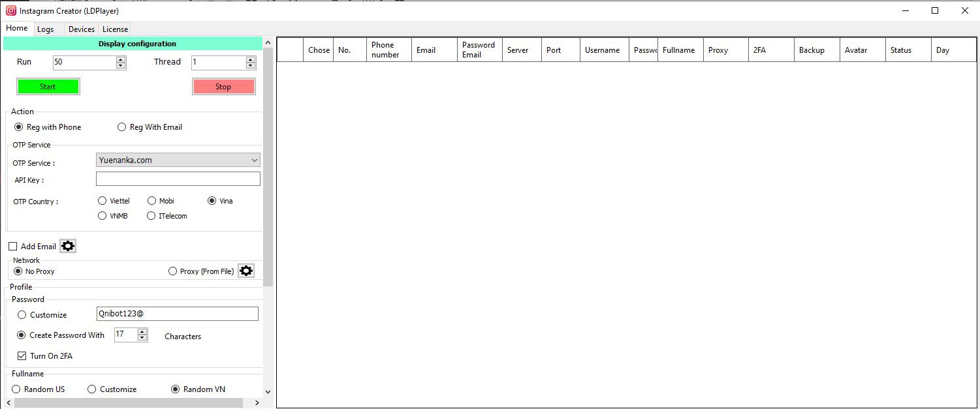Viewport: 980px width, 409px height.
Task: Increase the Thread count with the up arrow
Action: pyautogui.click(x=251, y=59)
